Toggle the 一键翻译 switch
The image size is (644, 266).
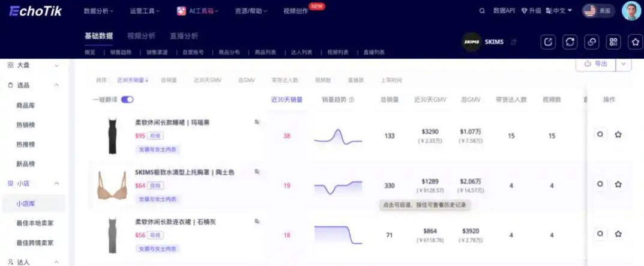[x=127, y=100]
